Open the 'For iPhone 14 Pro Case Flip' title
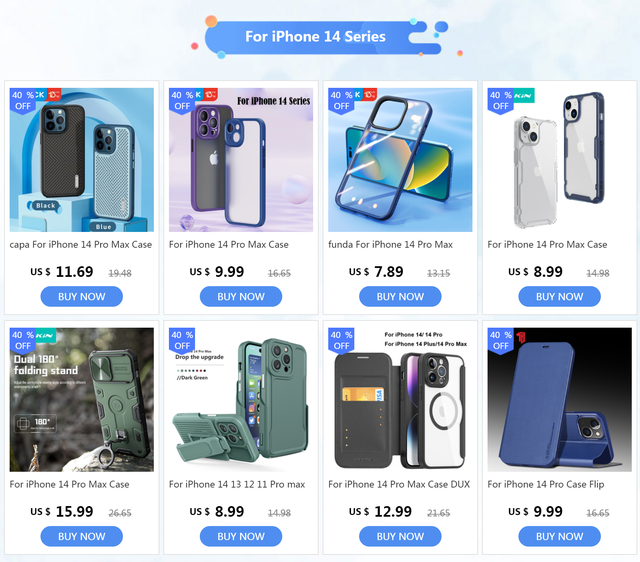The height and width of the screenshot is (562, 640). (x=546, y=484)
